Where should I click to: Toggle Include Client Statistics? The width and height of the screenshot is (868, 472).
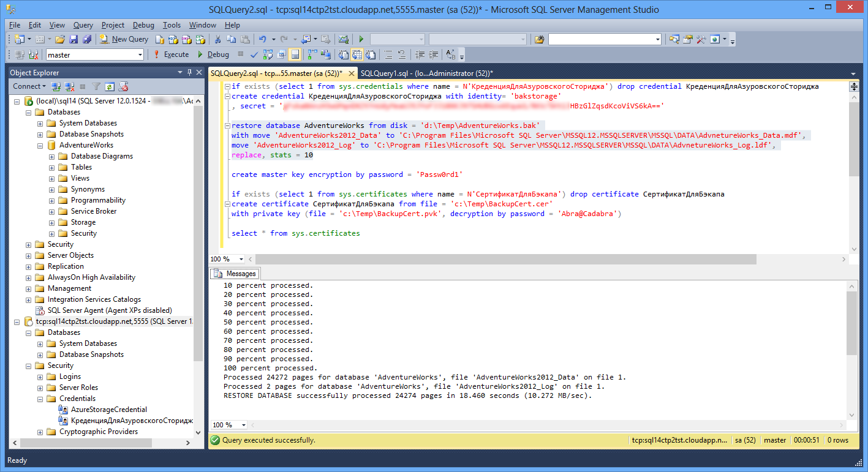[x=326, y=54]
